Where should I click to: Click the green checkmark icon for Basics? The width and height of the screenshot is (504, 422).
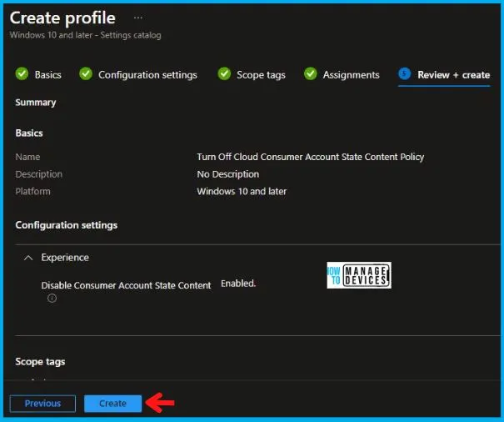22,73
